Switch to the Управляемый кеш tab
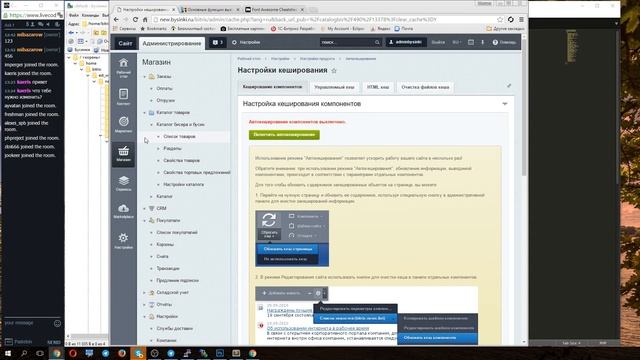 [x=334, y=87]
